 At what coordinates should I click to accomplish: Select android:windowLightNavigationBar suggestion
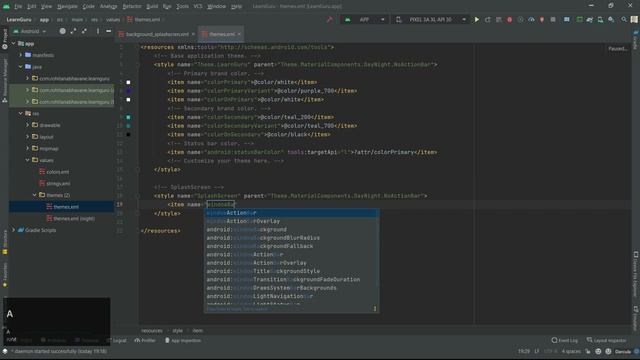pyautogui.click(x=291, y=296)
